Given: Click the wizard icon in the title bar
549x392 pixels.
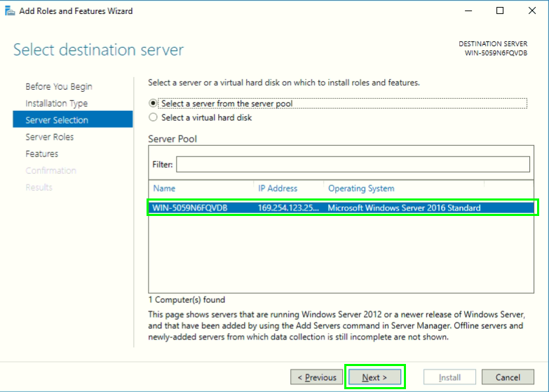Looking at the screenshot, I should pyautogui.click(x=10, y=11).
